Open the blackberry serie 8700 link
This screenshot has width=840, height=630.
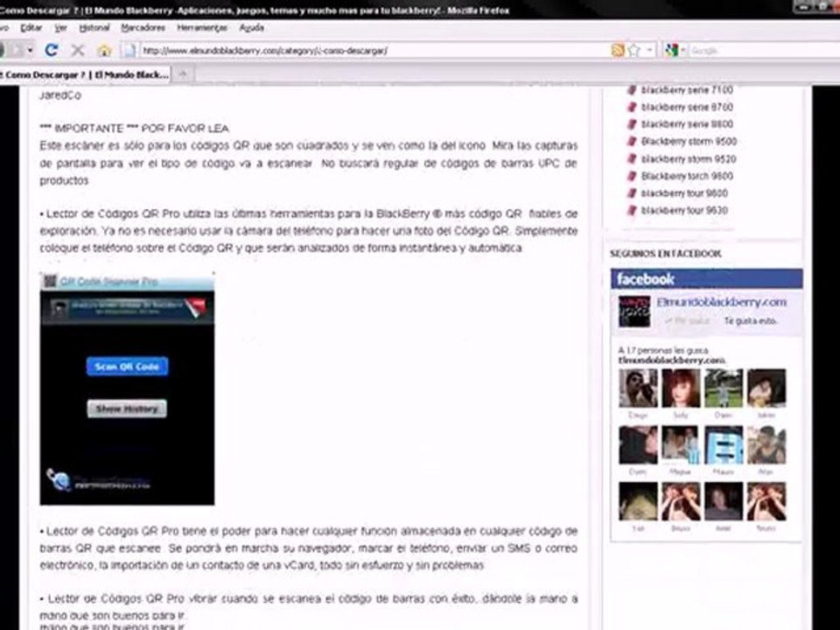pos(687,107)
